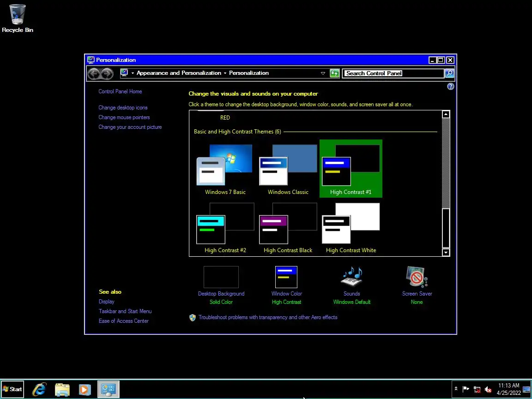Image resolution: width=532 pixels, height=399 pixels.
Task: Open Internet Explorer from taskbar
Action: coord(39,389)
